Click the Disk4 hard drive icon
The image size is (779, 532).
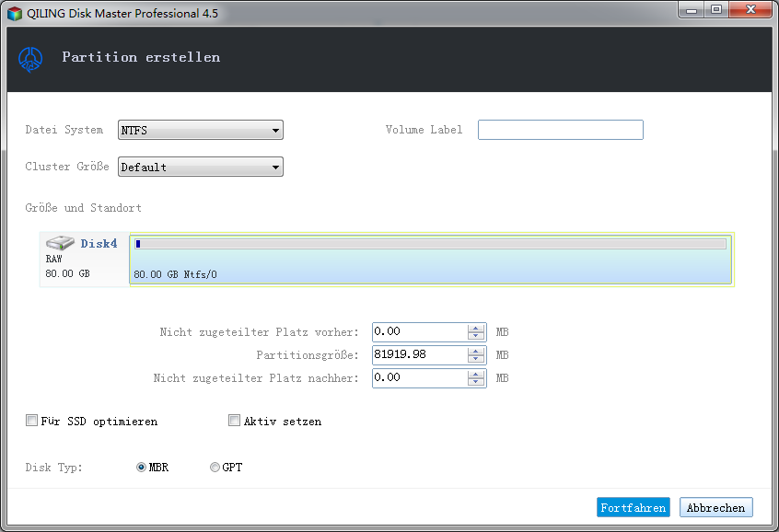click(x=60, y=243)
